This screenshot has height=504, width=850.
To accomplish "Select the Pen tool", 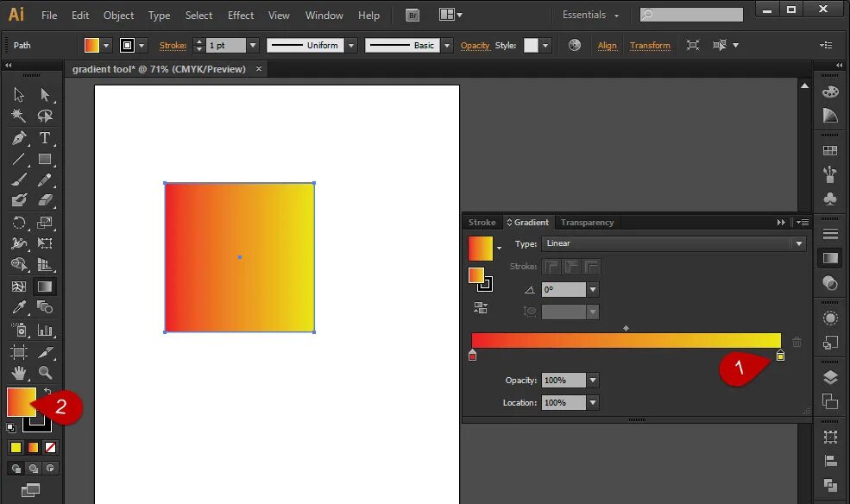I will (x=19, y=138).
